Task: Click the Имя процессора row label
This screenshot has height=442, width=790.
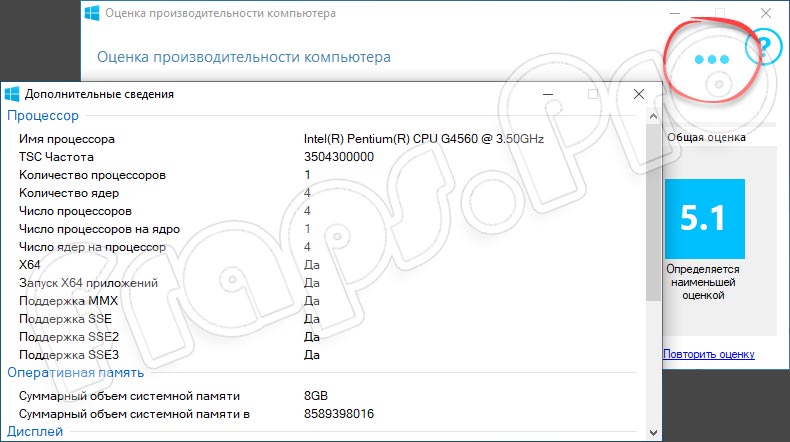Action: tap(67, 139)
